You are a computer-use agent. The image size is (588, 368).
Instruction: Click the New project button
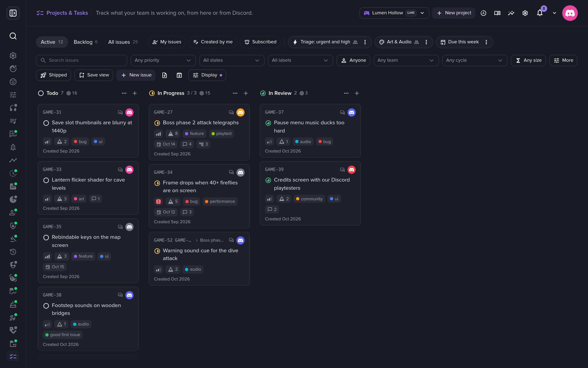coord(454,13)
